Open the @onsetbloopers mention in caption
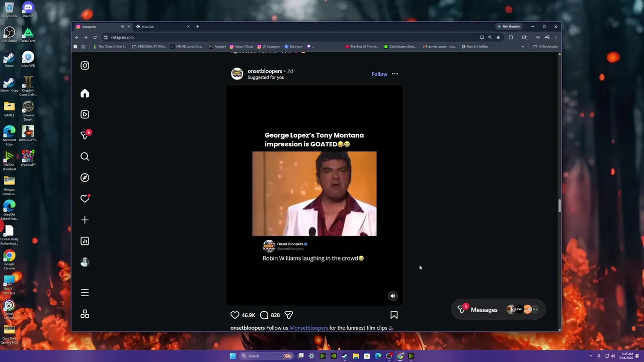The height and width of the screenshot is (362, 644). click(309, 328)
